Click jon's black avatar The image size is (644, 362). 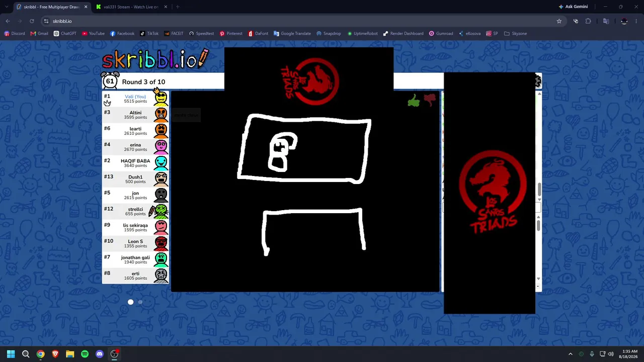tap(161, 195)
